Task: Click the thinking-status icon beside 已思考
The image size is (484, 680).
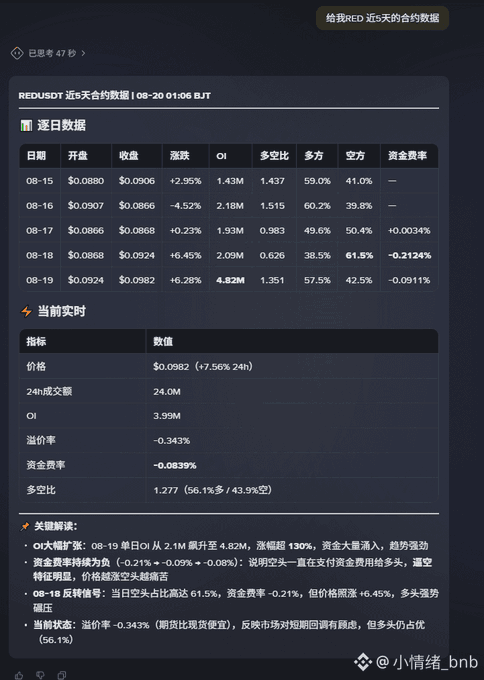Action: tap(17, 53)
